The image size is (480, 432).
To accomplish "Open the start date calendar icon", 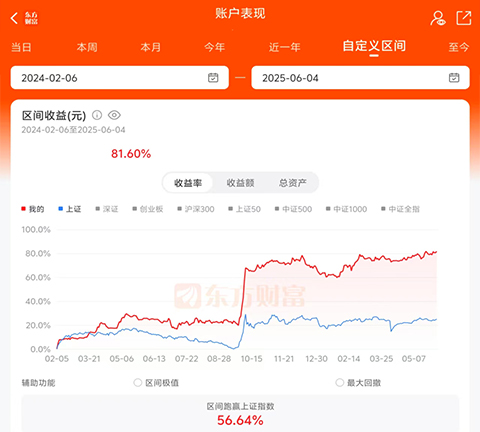I will pyautogui.click(x=213, y=78).
